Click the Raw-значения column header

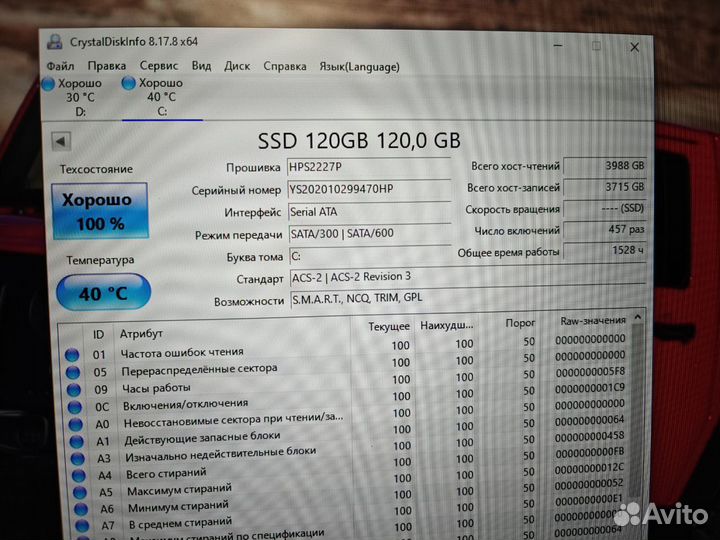point(593,321)
